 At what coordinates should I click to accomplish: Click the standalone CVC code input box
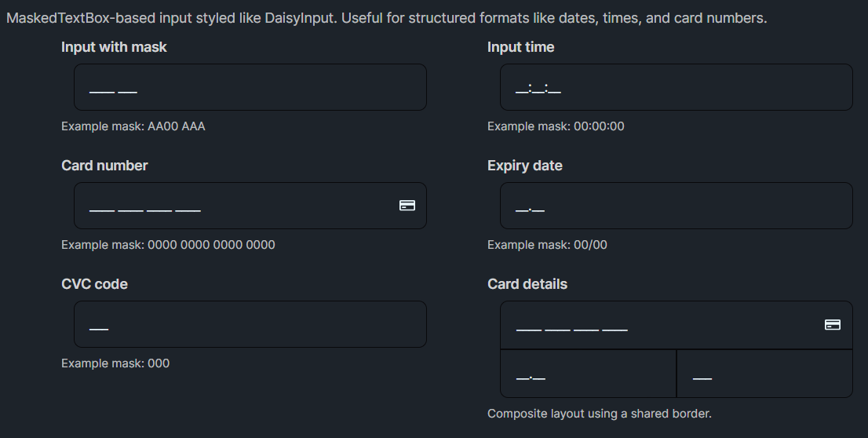pos(250,324)
